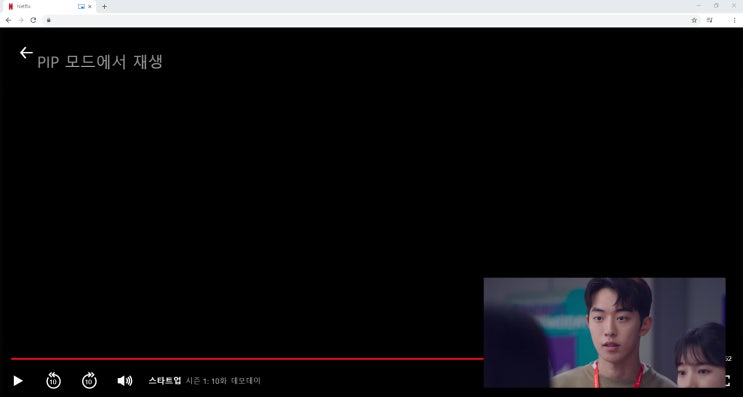Bookmark this page with the star
This screenshot has width=743, height=397.
694,20
